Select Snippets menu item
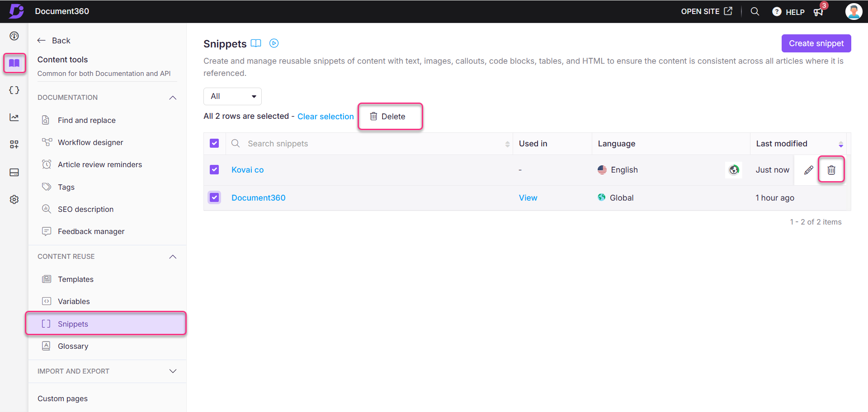This screenshot has height=412, width=868. (106, 323)
